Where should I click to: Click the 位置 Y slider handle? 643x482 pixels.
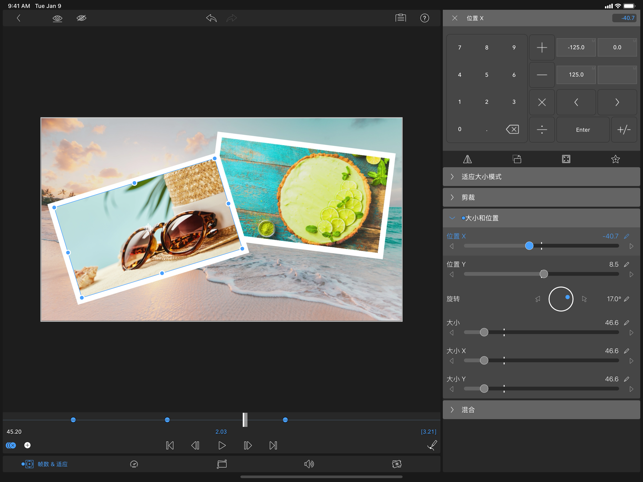click(544, 274)
